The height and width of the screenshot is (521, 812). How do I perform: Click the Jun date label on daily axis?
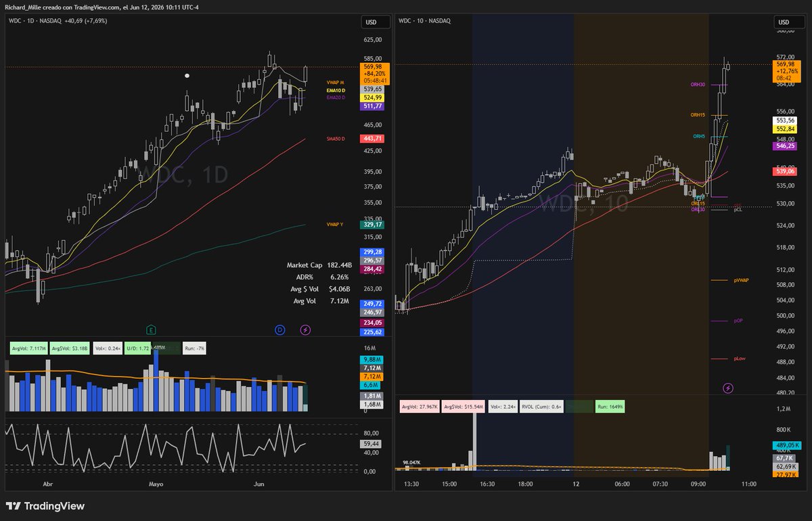tap(258, 484)
